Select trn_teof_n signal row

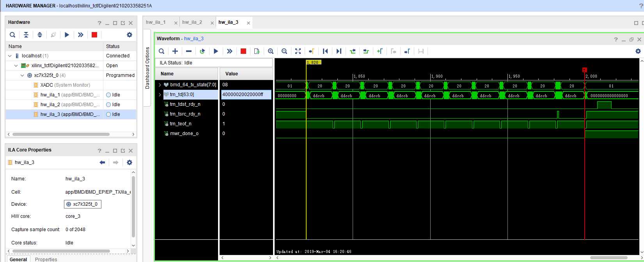(x=181, y=124)
